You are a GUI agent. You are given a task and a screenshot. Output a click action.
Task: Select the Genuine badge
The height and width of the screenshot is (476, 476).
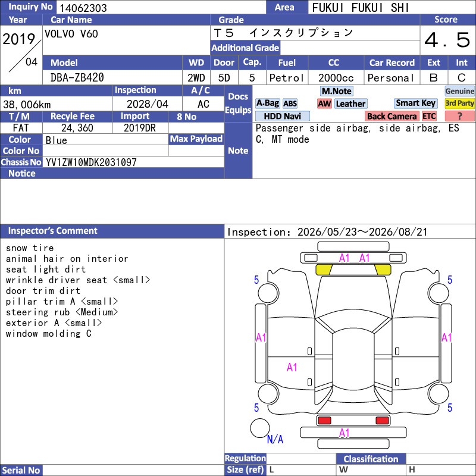coord(459,91)
